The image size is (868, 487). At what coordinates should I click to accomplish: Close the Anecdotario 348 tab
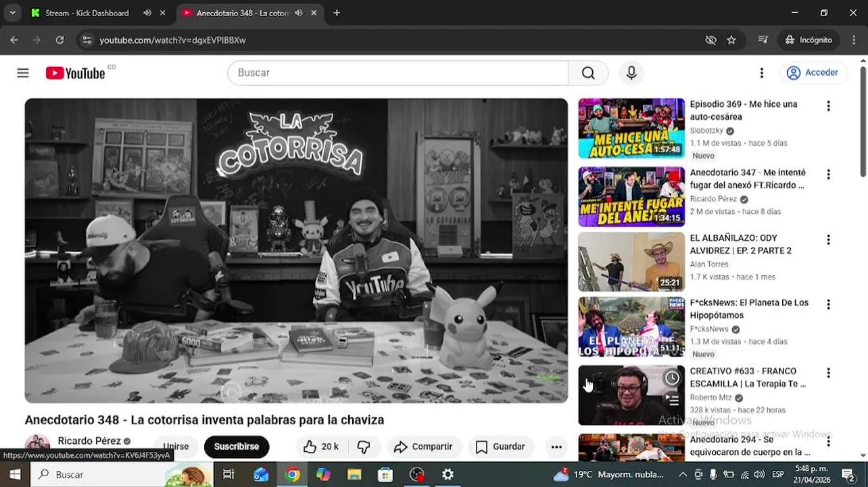(x=314, y=13)
